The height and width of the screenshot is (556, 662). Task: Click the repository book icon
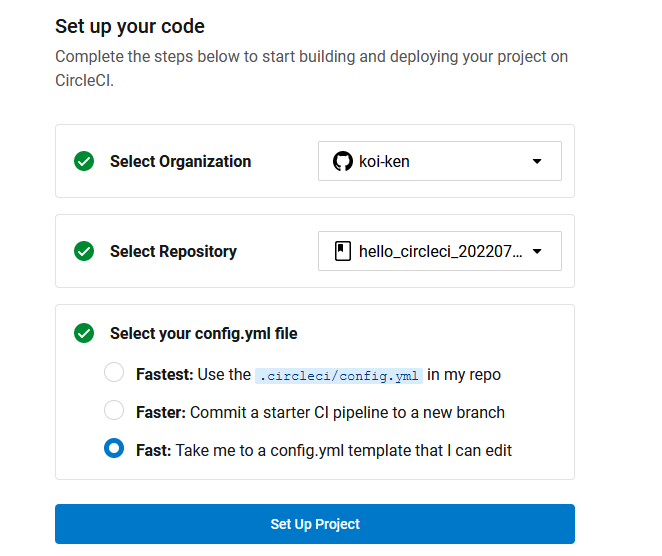coord(342,251)
